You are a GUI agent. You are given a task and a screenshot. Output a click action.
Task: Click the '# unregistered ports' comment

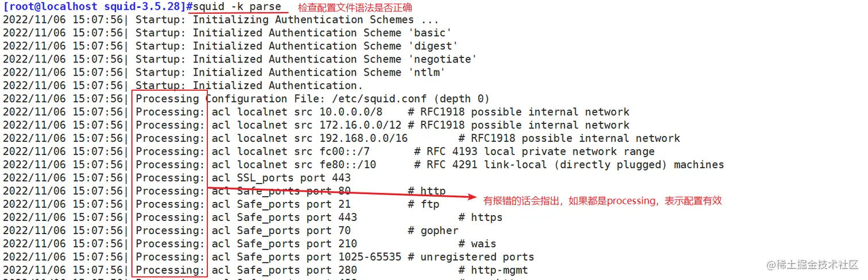click(471, 256)
